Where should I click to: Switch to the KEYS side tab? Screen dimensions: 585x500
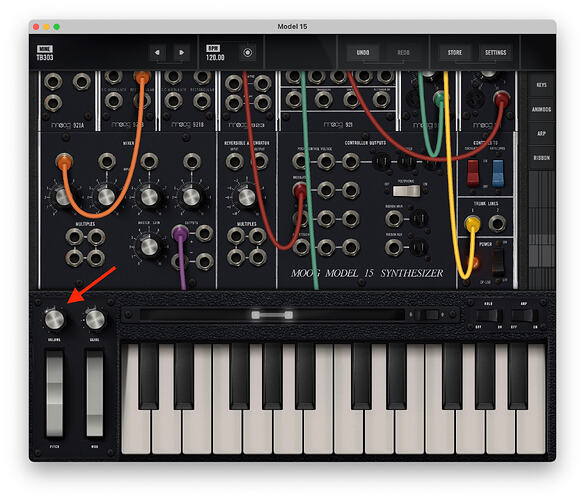point(541,85)
